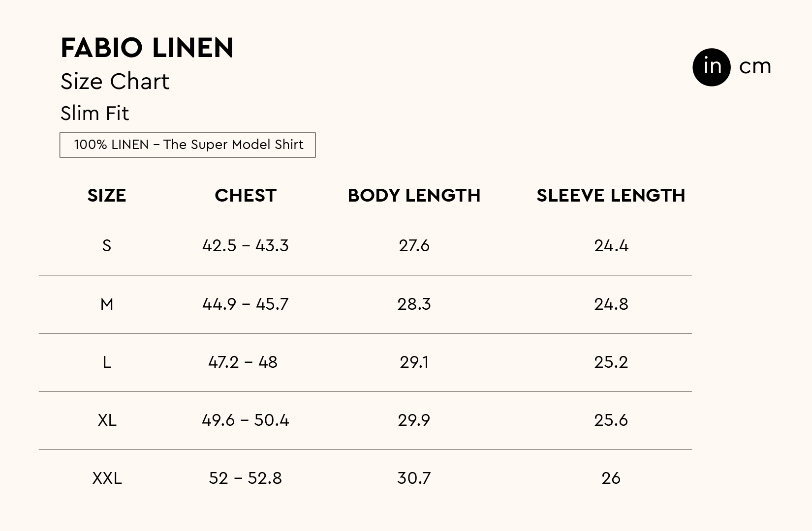Switch units to inches with the in toggle
812x531 pixels.
(711, 67)
